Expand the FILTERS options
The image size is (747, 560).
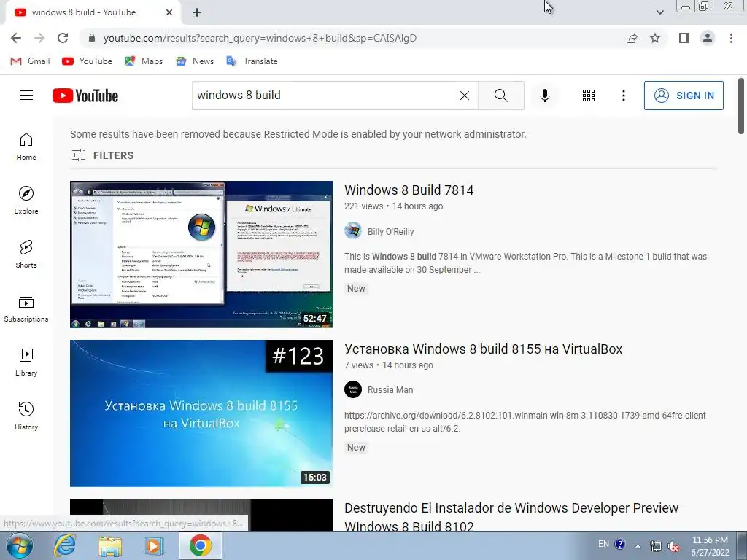pos(102,155)
